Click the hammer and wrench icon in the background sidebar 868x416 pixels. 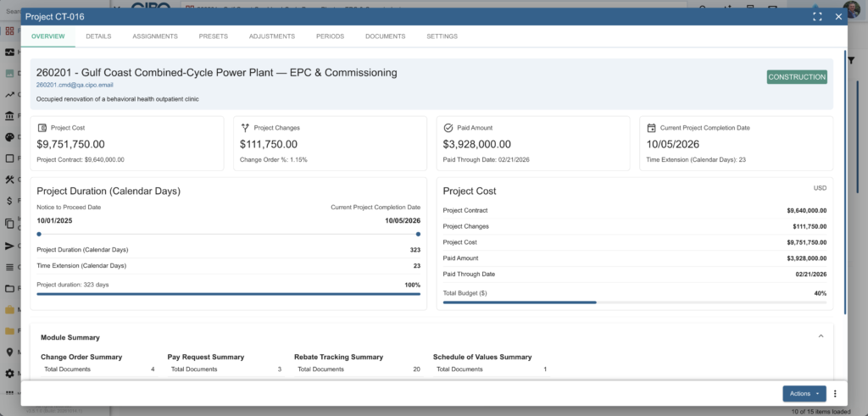[x=9, y=180]
